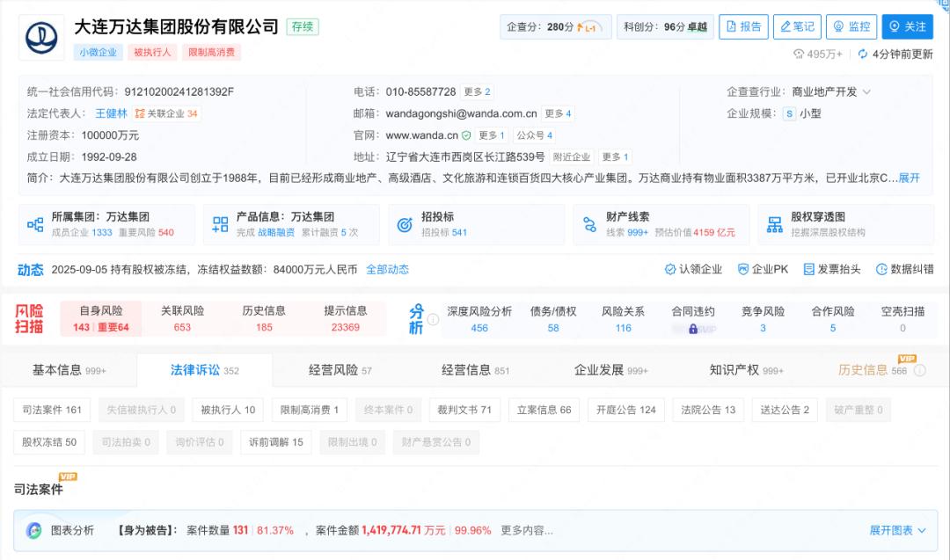Expand charts with 展开图表 dropdown
The height and width of the screenshot is (560, 950).
898,530
